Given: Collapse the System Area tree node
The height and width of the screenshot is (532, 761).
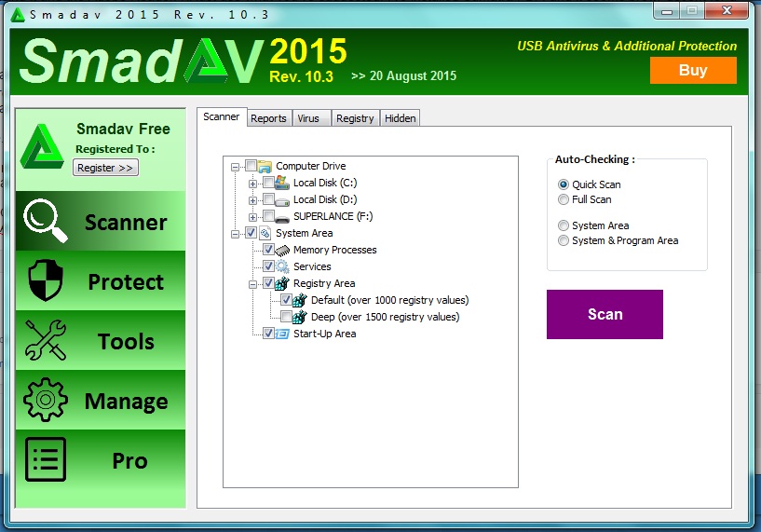Looking at the screenshot, I should click(x=236, y=235).
